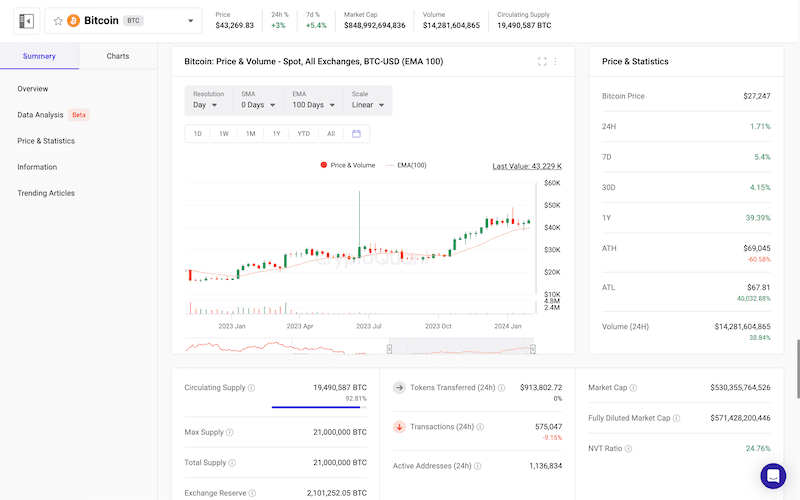This screenshot has height=500, width=800.
Task: Toggle EMA(100) legend series
Action: point(406,165)
